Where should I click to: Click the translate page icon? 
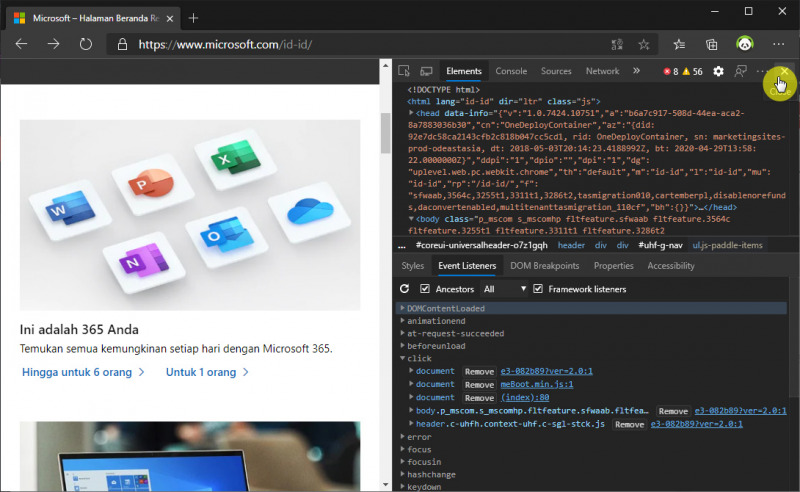coord(617,44)
